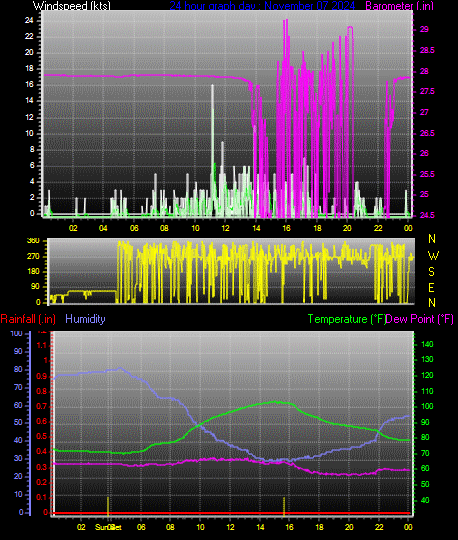The height and width of the screenshot is (540, 458).
Task: Click the S compass letter beside direction graph
Action: (431, 272)
